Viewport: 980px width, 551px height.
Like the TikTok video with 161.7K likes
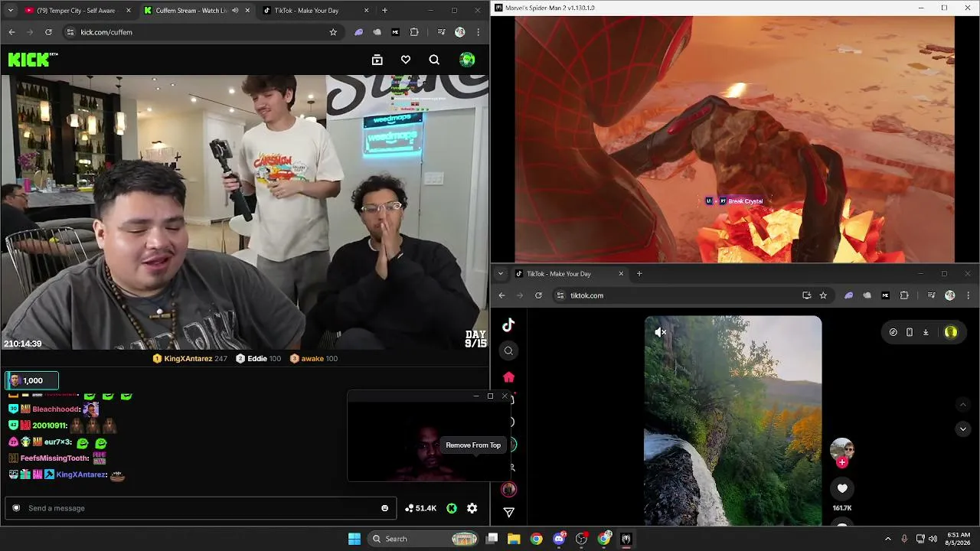tap(842, 488)
